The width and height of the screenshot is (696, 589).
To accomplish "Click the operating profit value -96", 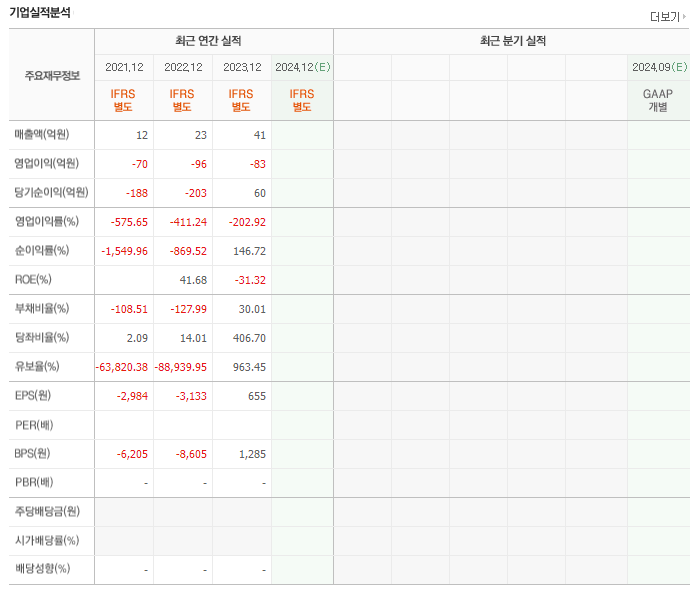I will click(x=199, y=164).
